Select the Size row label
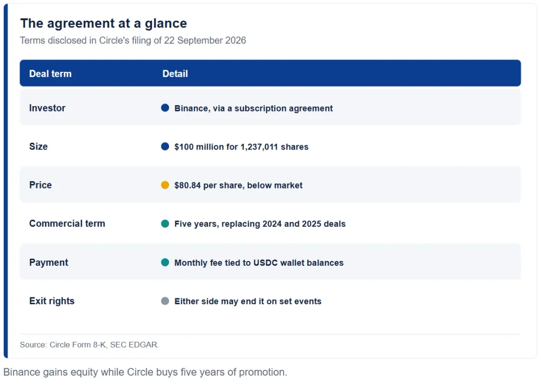The image size is (541, 392). pos(38,147)
